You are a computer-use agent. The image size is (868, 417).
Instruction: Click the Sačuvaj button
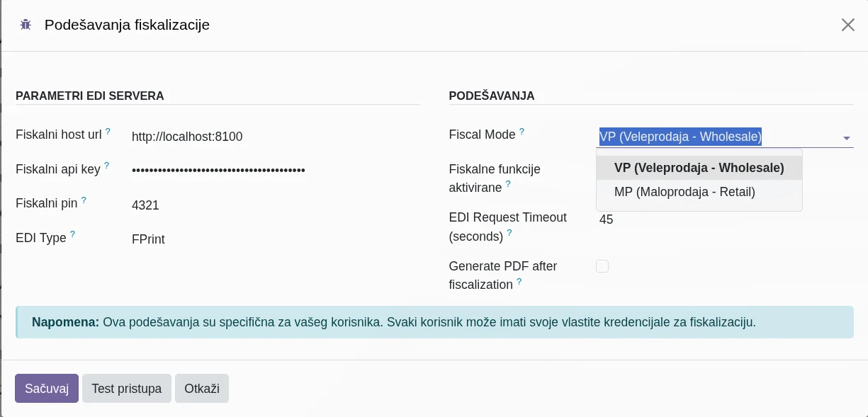pyautogui.click(x=46, y=388)
